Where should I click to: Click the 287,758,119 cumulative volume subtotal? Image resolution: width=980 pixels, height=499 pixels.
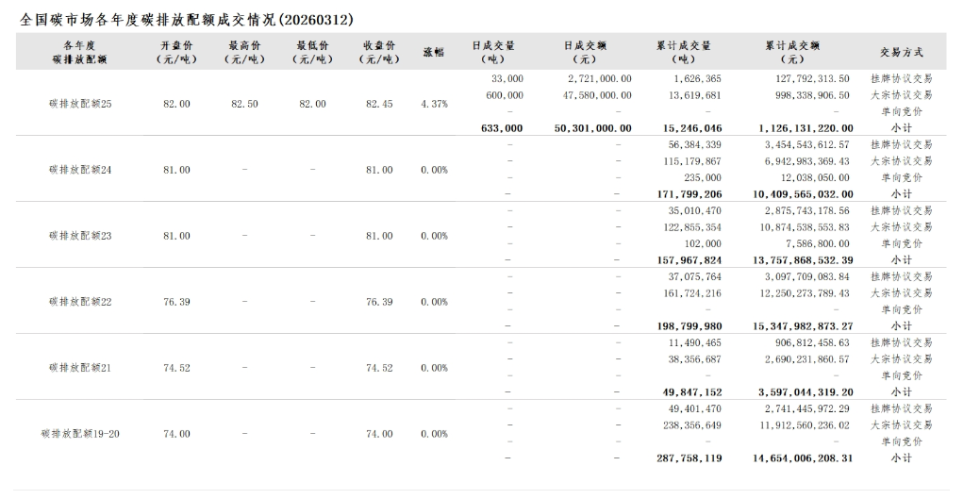pyautogui.click(x=689, y=458)
